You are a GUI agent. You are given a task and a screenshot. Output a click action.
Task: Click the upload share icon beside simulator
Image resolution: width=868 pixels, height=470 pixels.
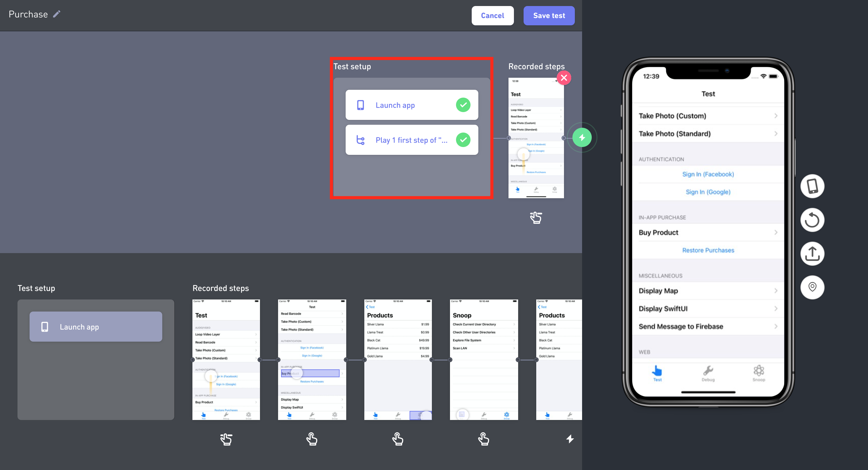click(812, 253)
